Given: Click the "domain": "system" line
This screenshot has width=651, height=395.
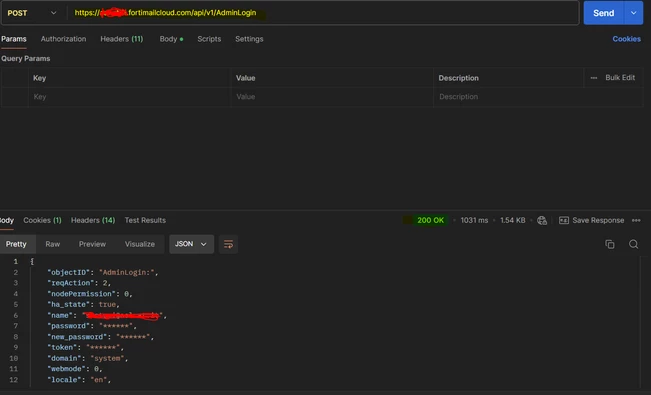Looking at the screenshot, I should tap(88, 358).
